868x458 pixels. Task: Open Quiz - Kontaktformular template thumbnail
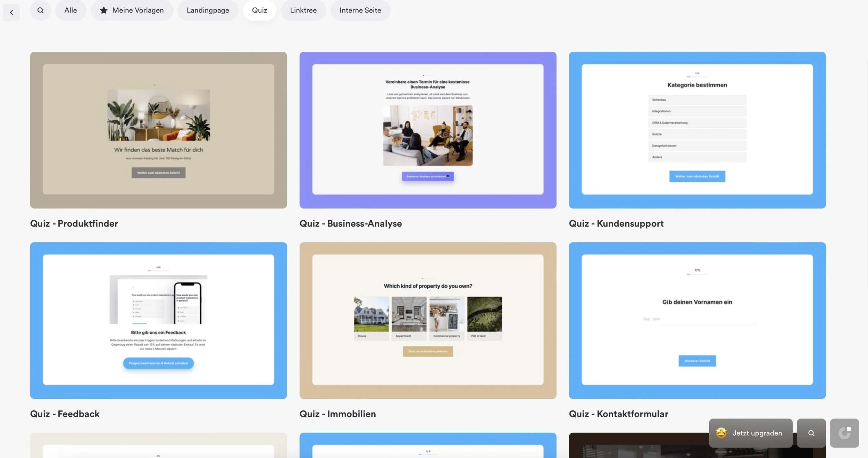697,320
